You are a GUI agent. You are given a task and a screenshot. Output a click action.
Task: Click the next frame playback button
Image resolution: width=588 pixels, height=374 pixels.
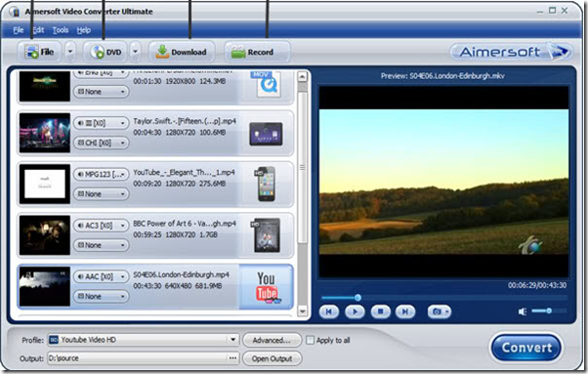tap(405, 312)
